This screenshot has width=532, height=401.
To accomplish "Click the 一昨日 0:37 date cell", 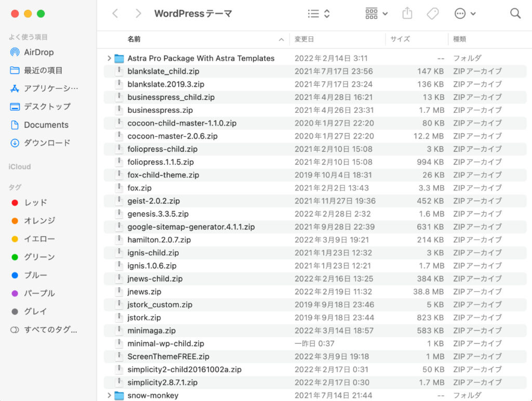I will [x=314, y=344].
